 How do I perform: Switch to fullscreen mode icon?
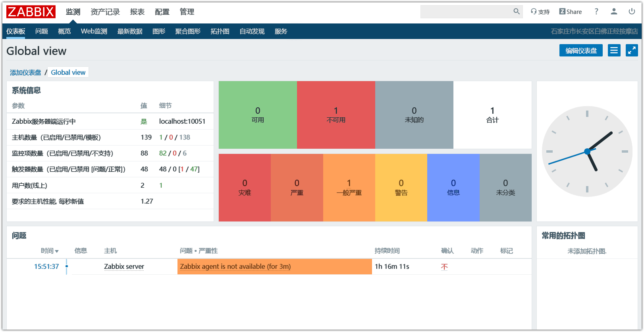[632, 50]
